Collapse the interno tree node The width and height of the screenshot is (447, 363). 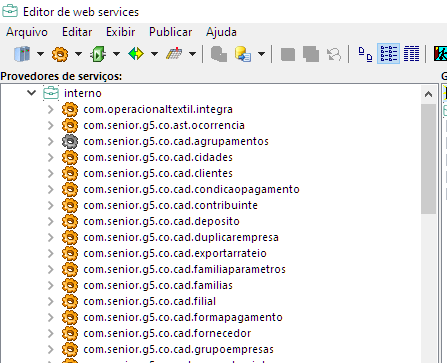pos(31,93)
